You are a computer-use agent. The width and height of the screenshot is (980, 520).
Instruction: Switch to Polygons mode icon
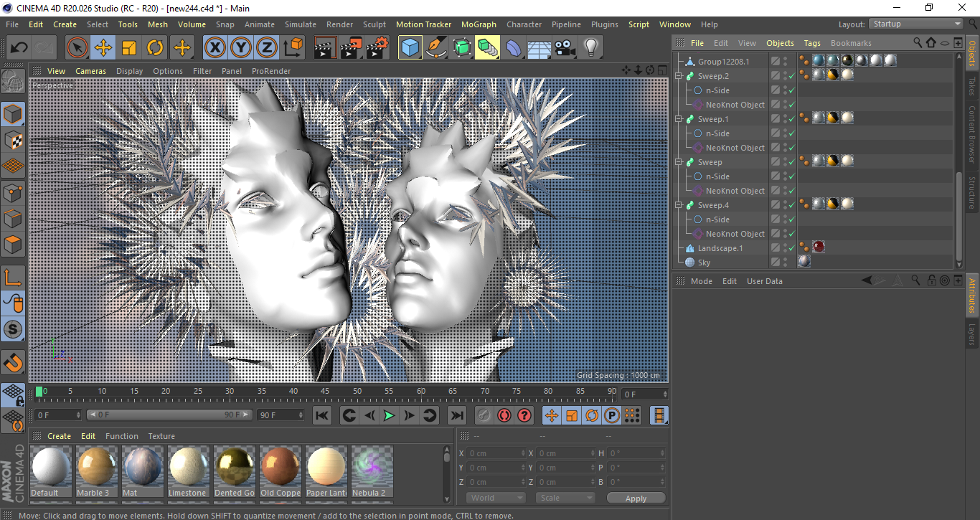tap(13, 244)
